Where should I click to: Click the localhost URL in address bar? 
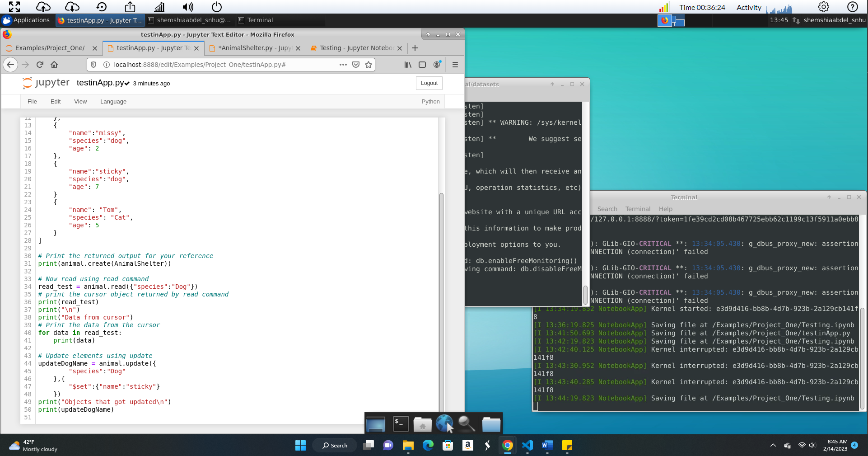click(200, 65)
